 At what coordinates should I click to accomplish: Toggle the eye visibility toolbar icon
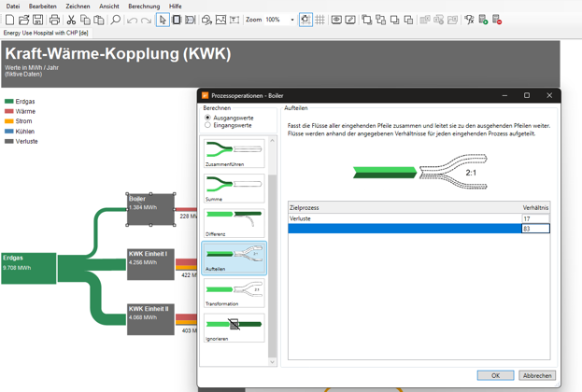(x=336, y=20)
